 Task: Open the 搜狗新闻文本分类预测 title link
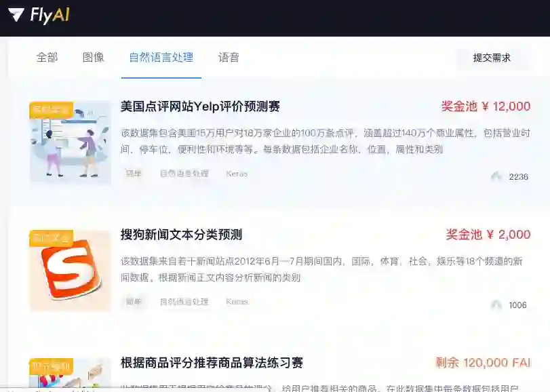[181, 235]
